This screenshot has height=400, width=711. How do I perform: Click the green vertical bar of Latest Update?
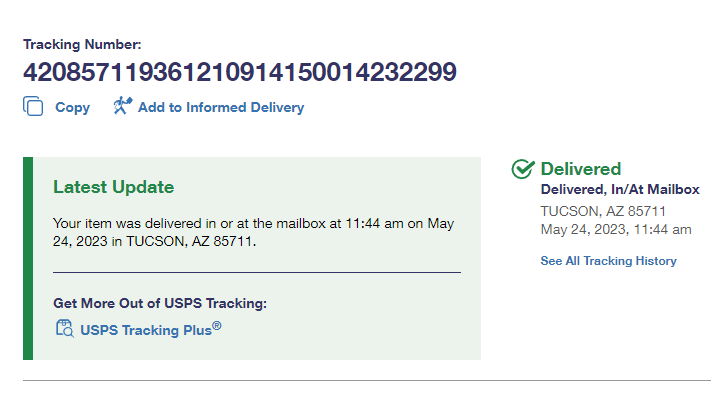coord(28,258)
